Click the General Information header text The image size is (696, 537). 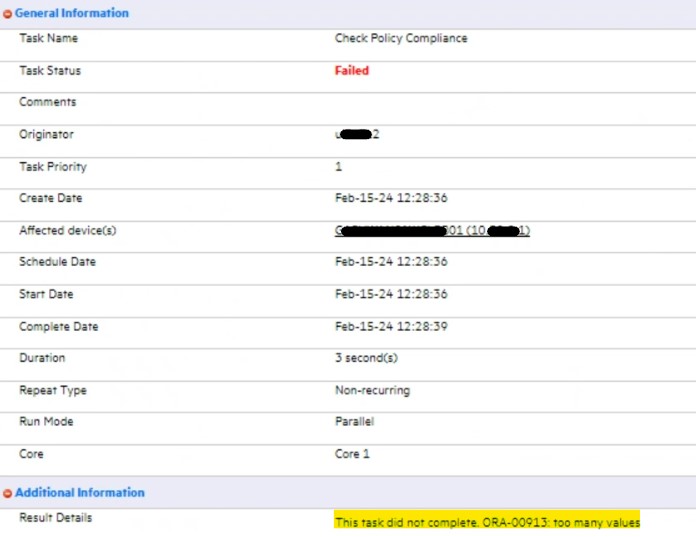coord(72,13)
